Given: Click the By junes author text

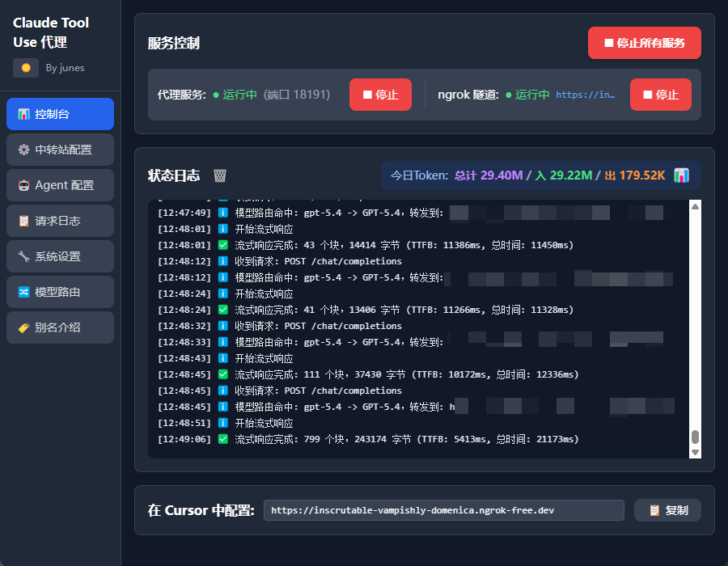Looking at the screenshot, I should pos(65,68).
